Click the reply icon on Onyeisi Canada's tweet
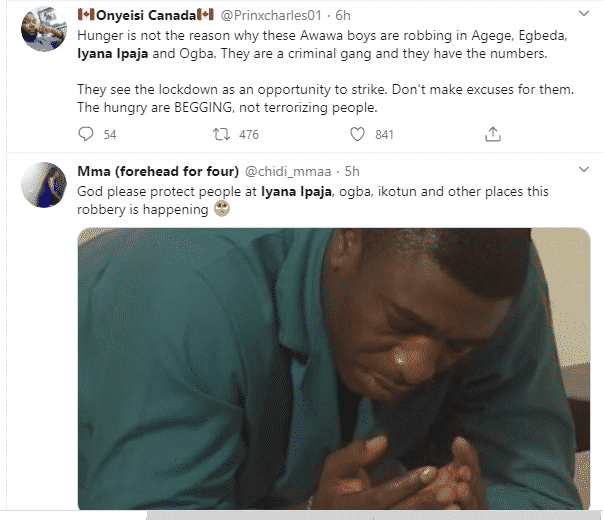Viewport: 604px width, 520px height. 85,134
